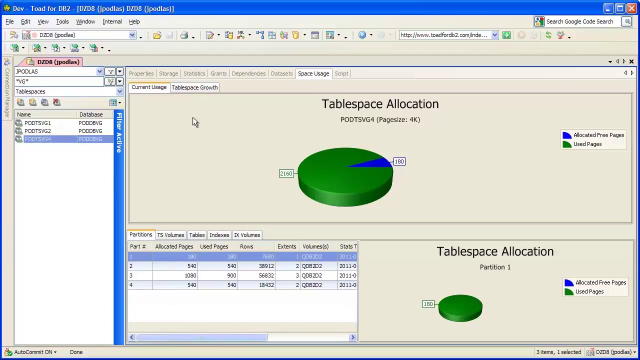Click the calendar-style window icon in toolbar
The width and height of the screenshot is (640, 360).
(x=315, y=36)
